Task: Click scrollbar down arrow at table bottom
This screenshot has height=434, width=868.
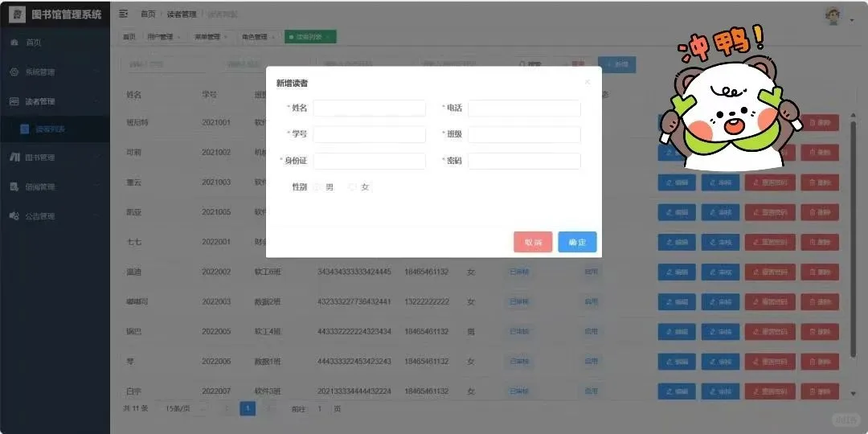Action: coord(853,394)
